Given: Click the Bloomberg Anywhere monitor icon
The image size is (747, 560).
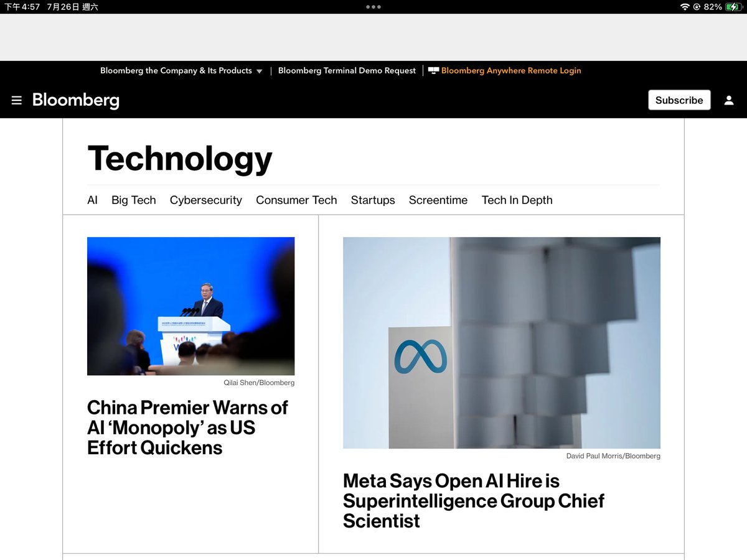Looking at the screenshot, I should pyautogui.click(x=433, y=71).
